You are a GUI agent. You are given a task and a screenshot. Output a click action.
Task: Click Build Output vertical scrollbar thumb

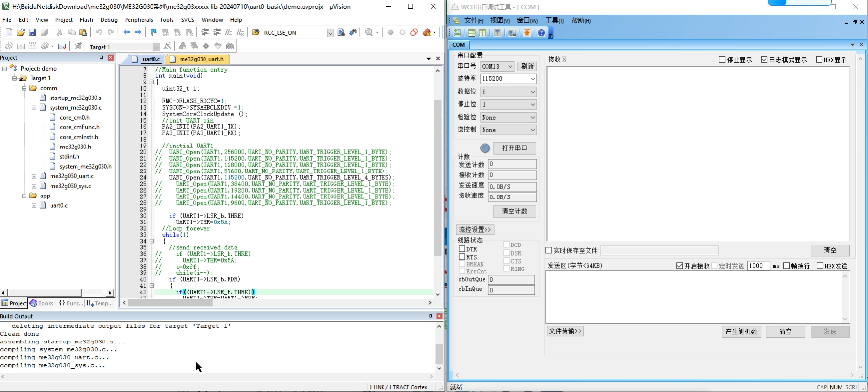[439, 353]
